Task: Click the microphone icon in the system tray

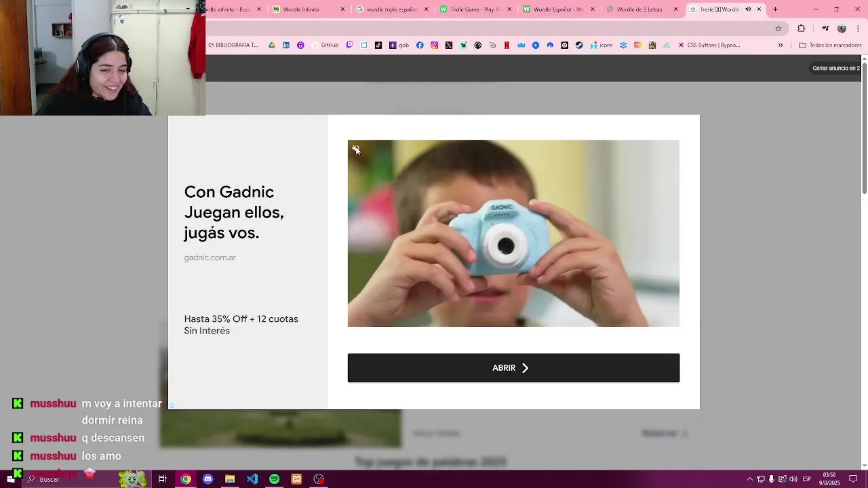Action: point(771,479)
